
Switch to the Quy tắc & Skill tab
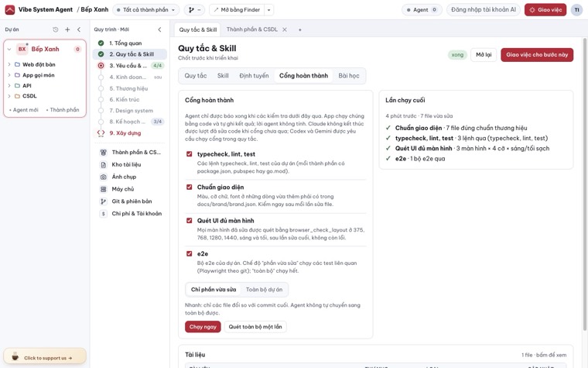197,29
